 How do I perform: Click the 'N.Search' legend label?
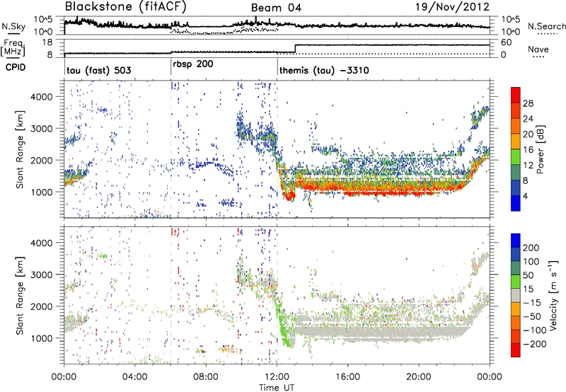coord(546,26)
